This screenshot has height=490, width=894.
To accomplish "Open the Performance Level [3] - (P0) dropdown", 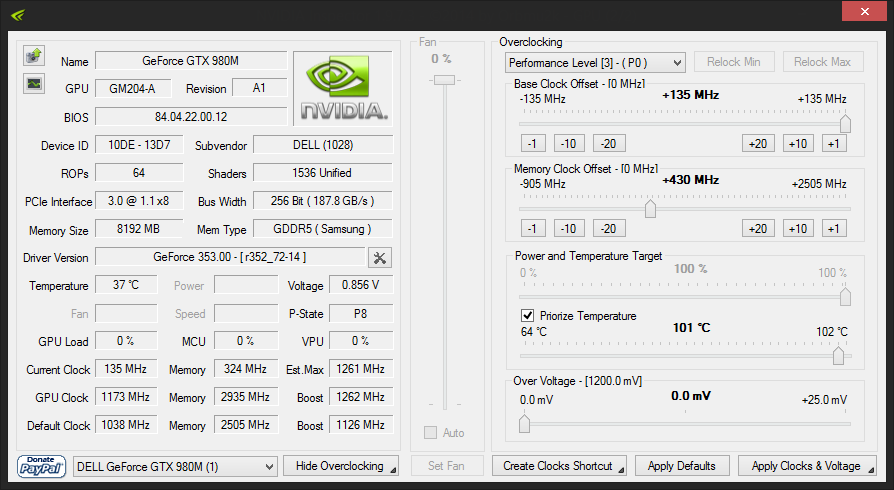I will coord(595,62).
